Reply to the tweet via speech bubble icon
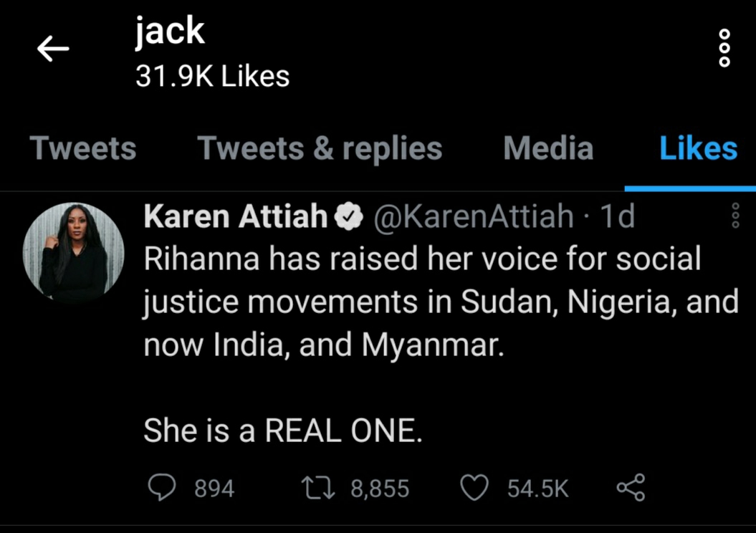 pyautogui.click(x=161, y=488)
